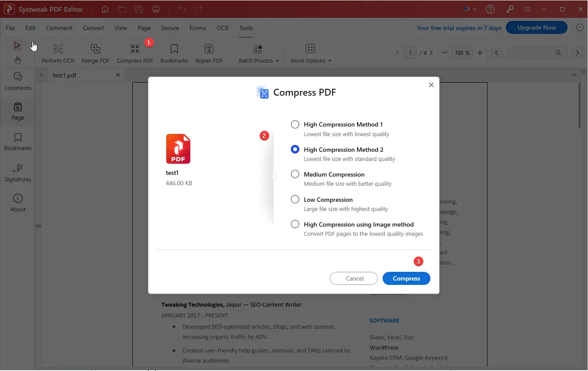Go to previous page arrow
The height and width of the screenshot is (371, 588).
tap(397, 53)
